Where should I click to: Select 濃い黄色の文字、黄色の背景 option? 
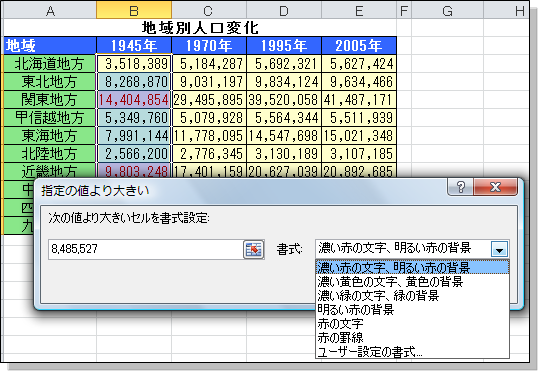pyautogui.click(x=412, y=281)
